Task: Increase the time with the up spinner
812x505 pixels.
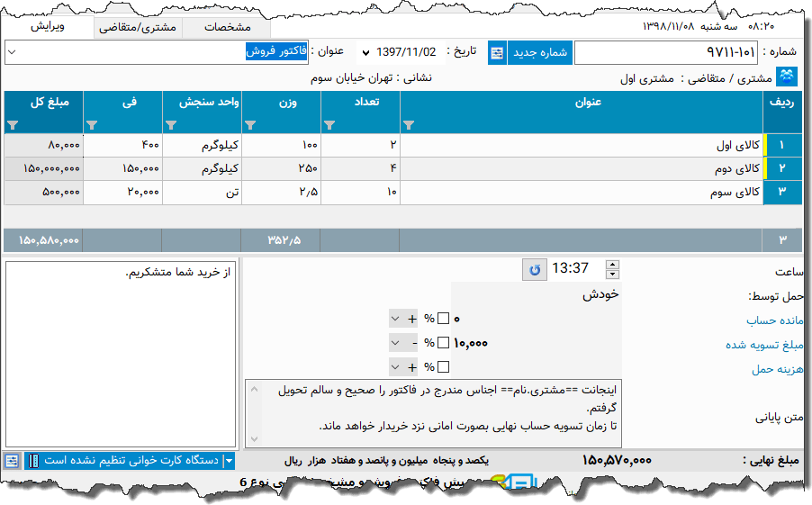Action: (x=612, y=264)
